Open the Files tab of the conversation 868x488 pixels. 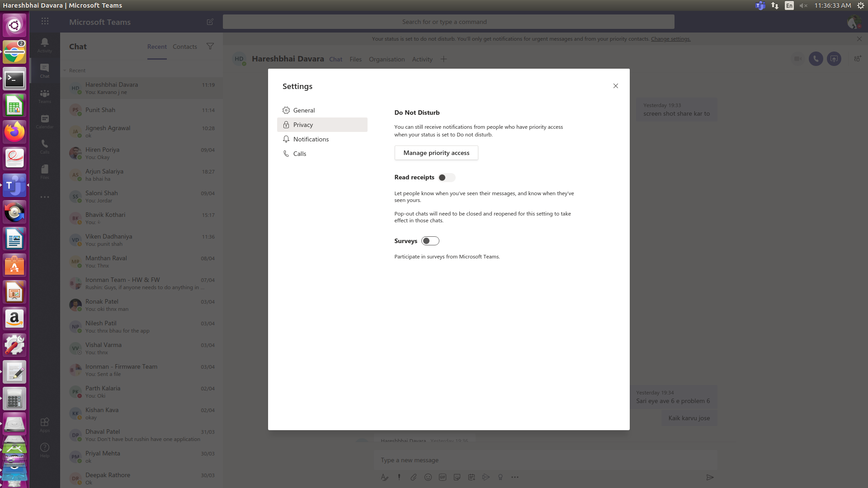[355, 59]
